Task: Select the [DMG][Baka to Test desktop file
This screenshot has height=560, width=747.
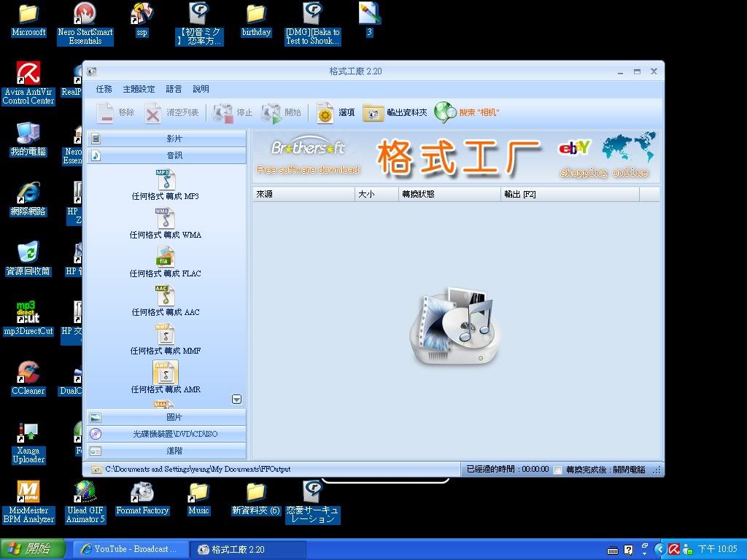Action: pyautogui.click(x=312, y=24)
